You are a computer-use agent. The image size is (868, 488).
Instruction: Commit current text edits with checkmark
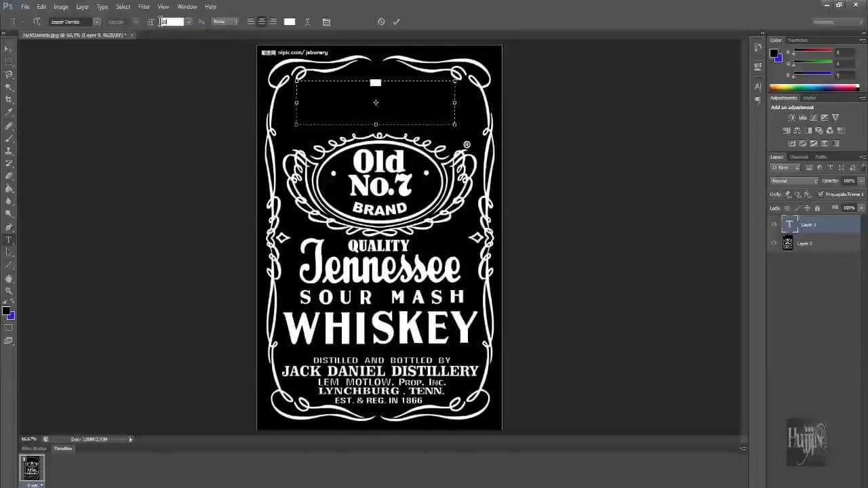[x=396, y=22]
